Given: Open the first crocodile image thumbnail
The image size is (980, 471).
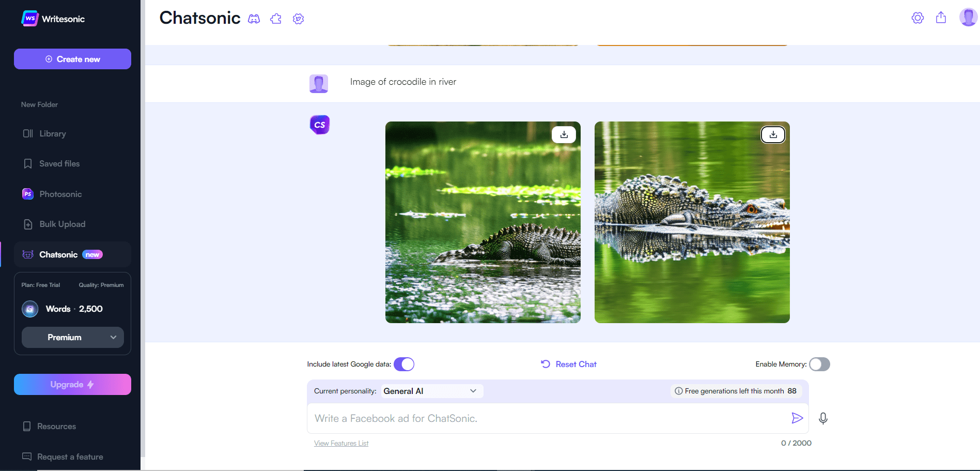Looking at the screenshot, I should coord(483,222).
